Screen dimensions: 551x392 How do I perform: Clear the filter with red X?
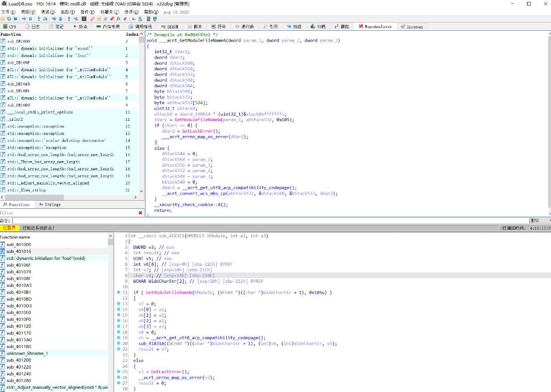click(141, 213)
